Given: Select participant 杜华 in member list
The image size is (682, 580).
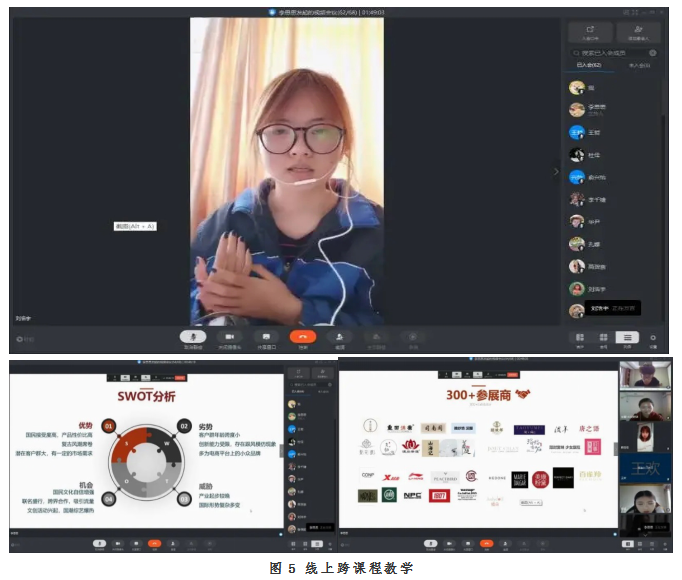Looking at the screenshot, I should [x=593, y=155].
